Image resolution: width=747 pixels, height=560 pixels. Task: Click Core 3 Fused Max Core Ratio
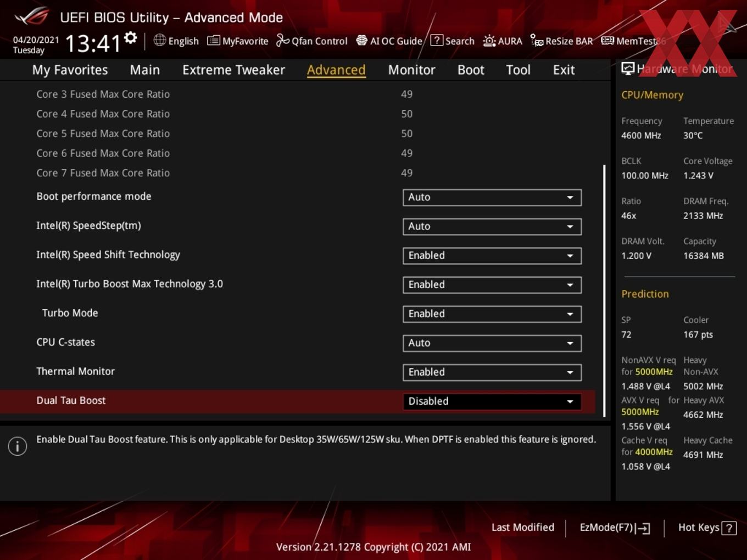tap(103, 94)
